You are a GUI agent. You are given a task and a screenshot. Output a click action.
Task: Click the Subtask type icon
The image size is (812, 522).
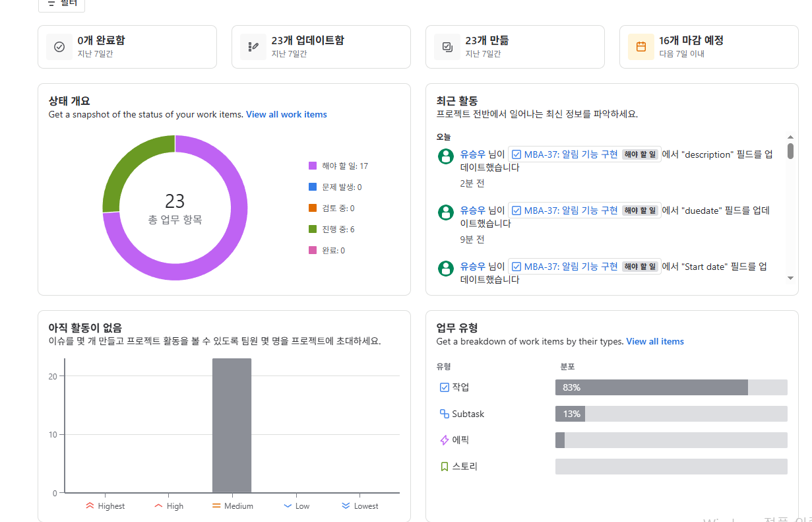tap(444, 414)
